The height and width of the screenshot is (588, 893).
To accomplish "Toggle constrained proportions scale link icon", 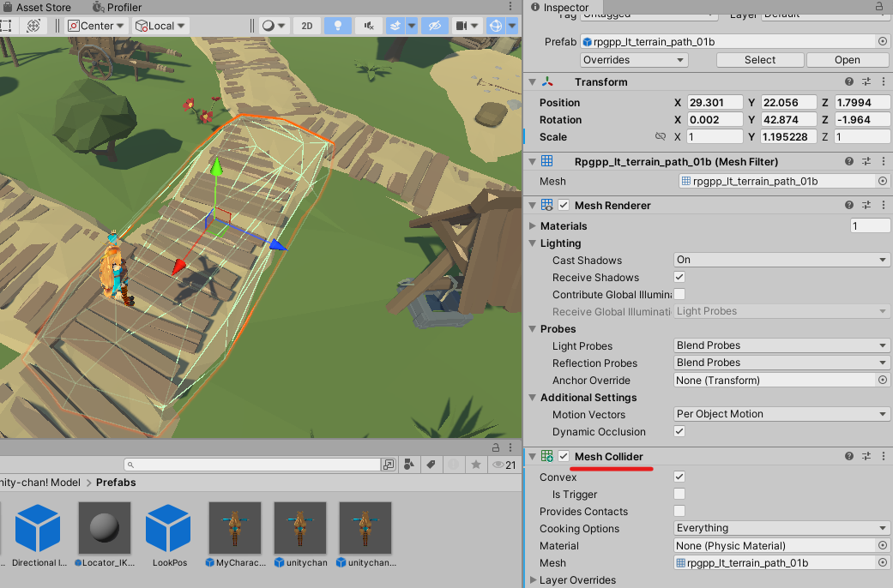I will pyautogui.click(x=660, y=136).
